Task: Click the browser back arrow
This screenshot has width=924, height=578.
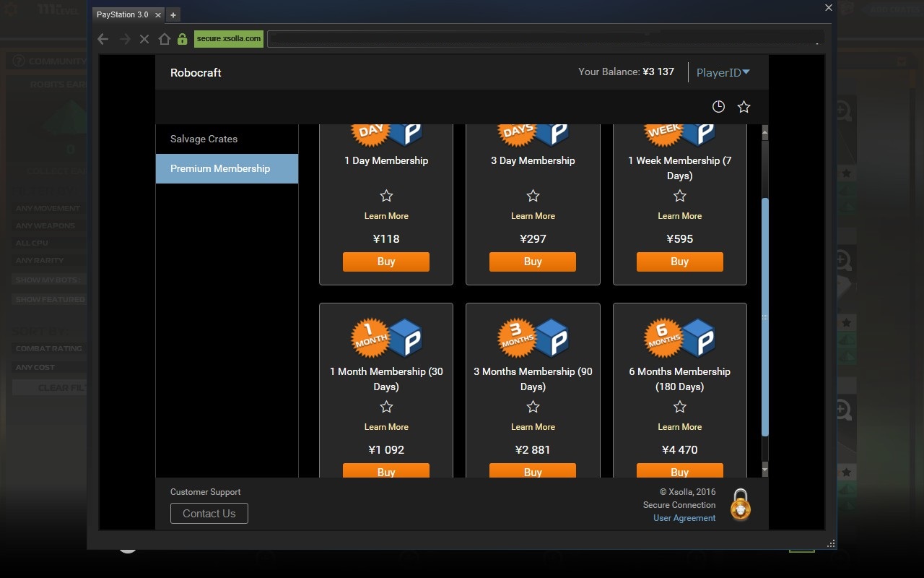Action: (x=103, y=39)
